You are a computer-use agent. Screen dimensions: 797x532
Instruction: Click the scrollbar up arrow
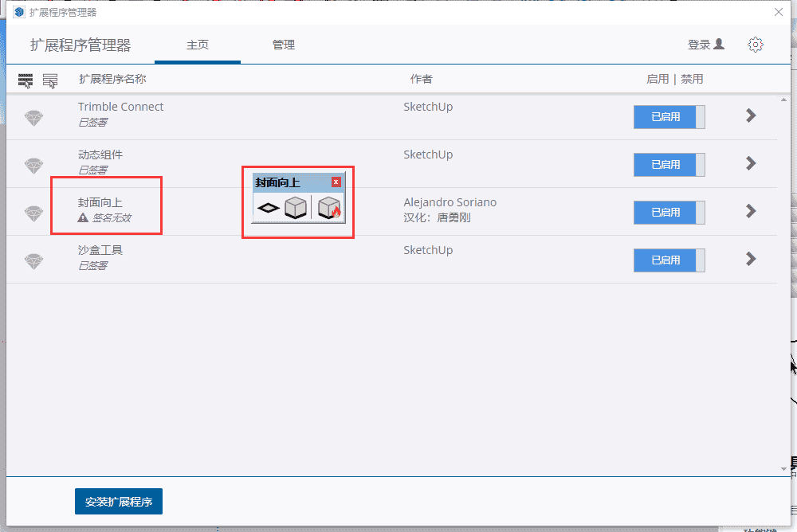783,100
